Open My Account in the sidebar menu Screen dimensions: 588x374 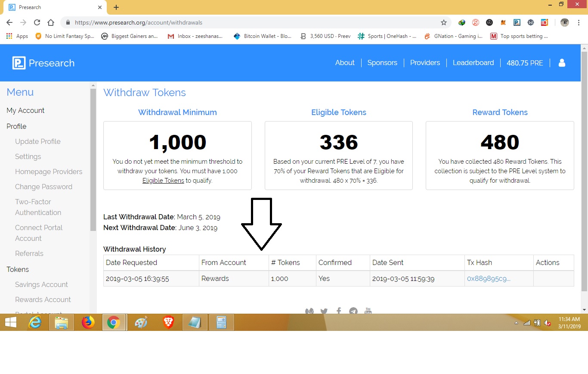pos(25,111)
